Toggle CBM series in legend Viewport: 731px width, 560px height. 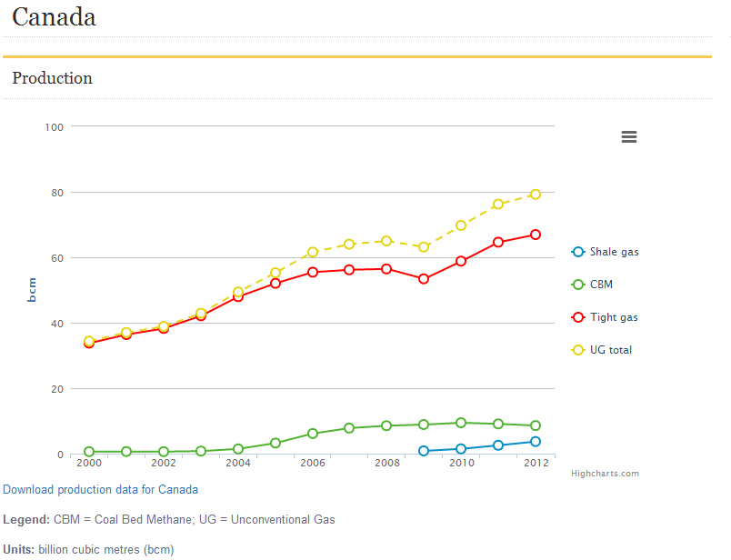tap(601, 285)
